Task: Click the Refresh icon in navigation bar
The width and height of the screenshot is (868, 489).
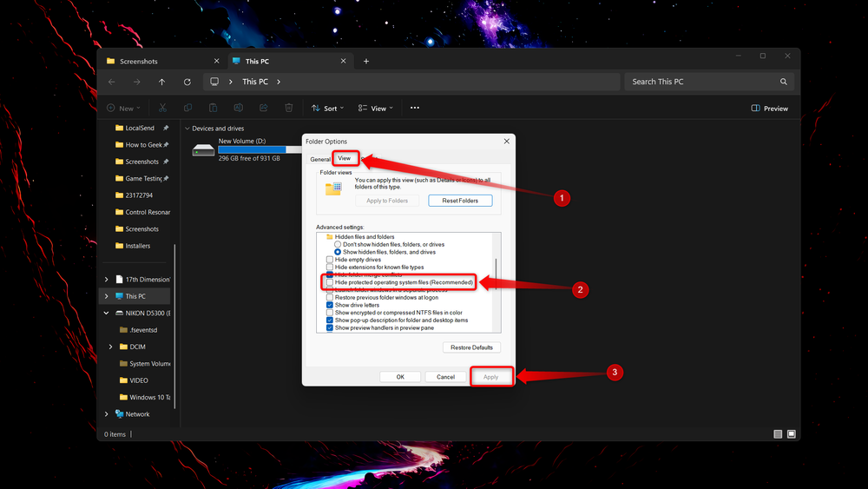Action: pos(187,82)
